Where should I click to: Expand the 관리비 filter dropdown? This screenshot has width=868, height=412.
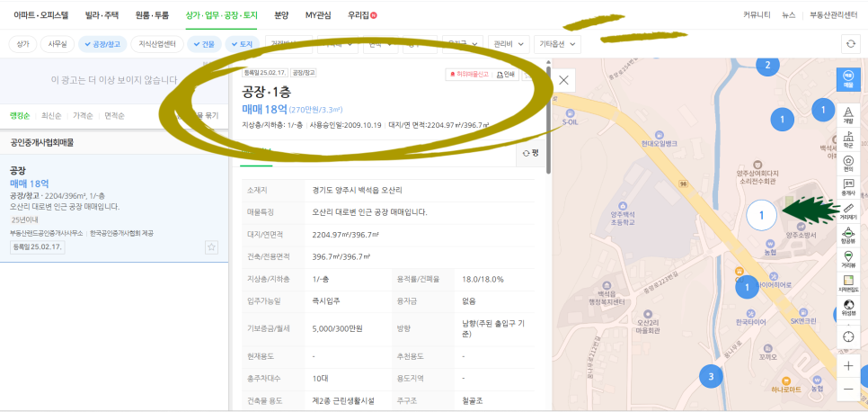click(x=508, y=44)
